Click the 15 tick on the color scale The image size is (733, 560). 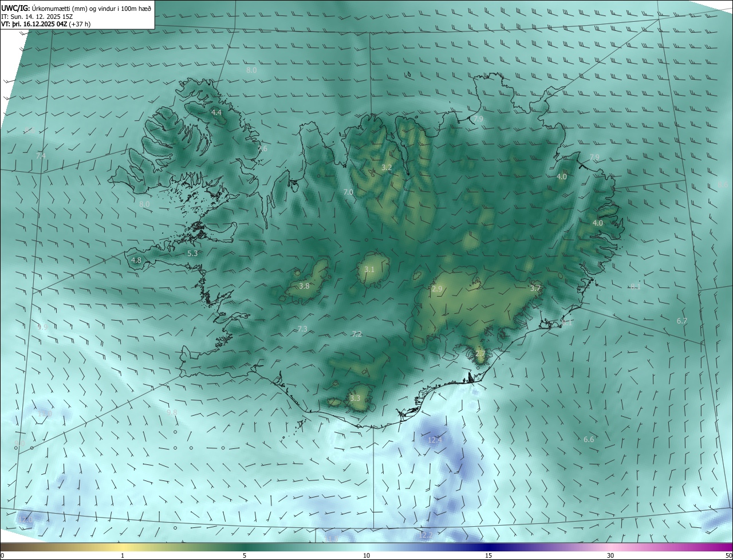pos(488,555)
